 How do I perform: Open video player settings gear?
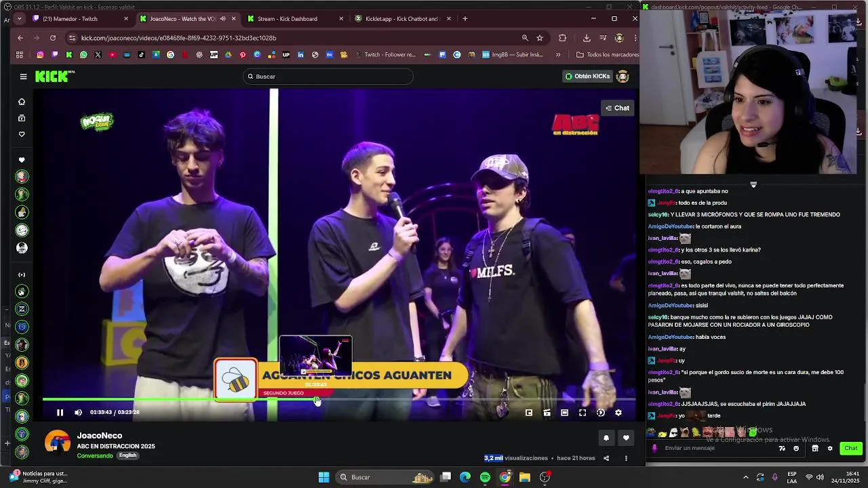click(618, 412)
